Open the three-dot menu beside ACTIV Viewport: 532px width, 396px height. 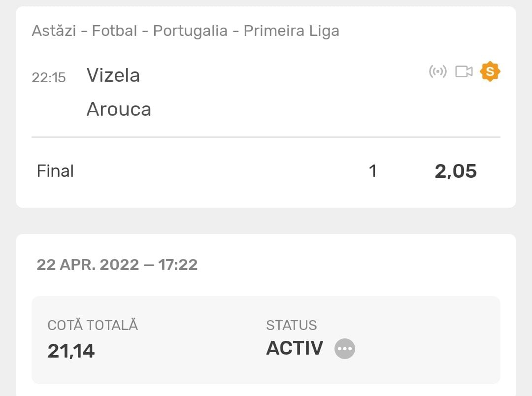(x=345, y=349)
